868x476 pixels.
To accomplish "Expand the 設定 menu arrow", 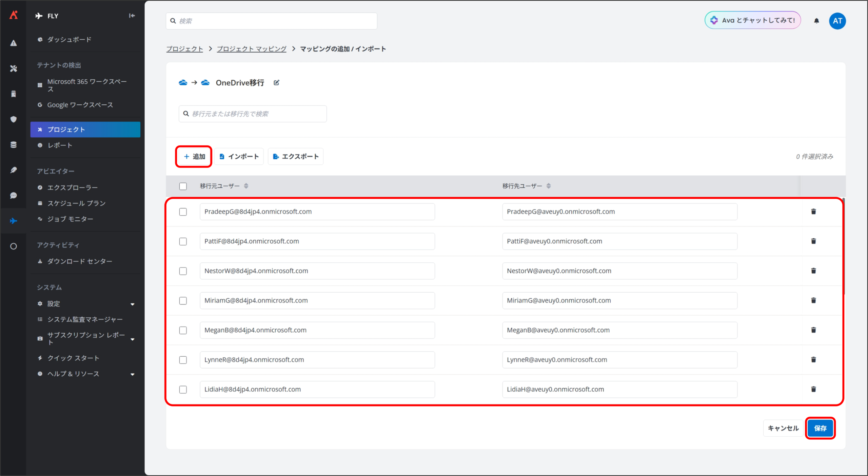I will click(133, 304).
